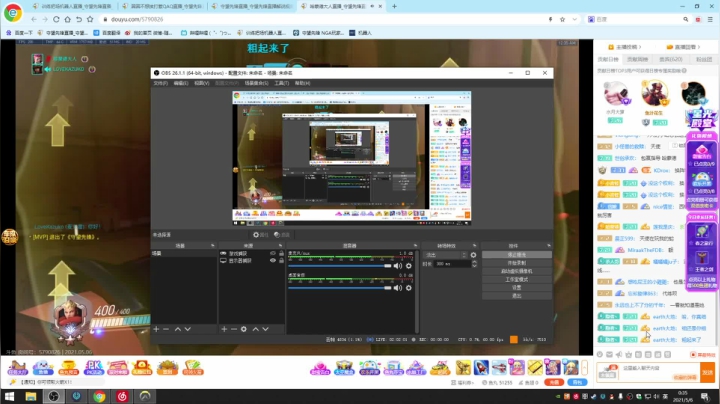The height and width of the screenshot is (404, 720).
Task: Open the Scene Transitions dock menu arrow
Action: (474, 246)
